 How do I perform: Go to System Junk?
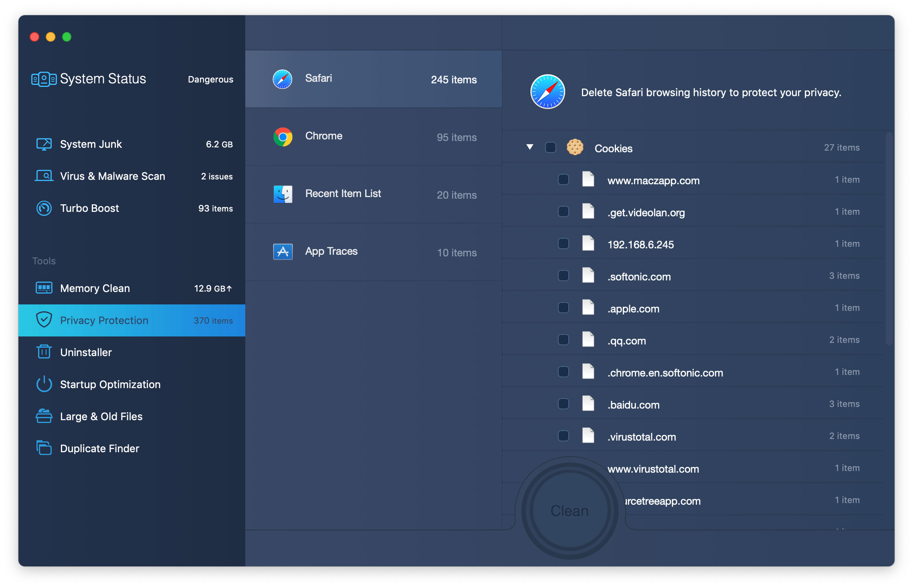pos(132,144)
